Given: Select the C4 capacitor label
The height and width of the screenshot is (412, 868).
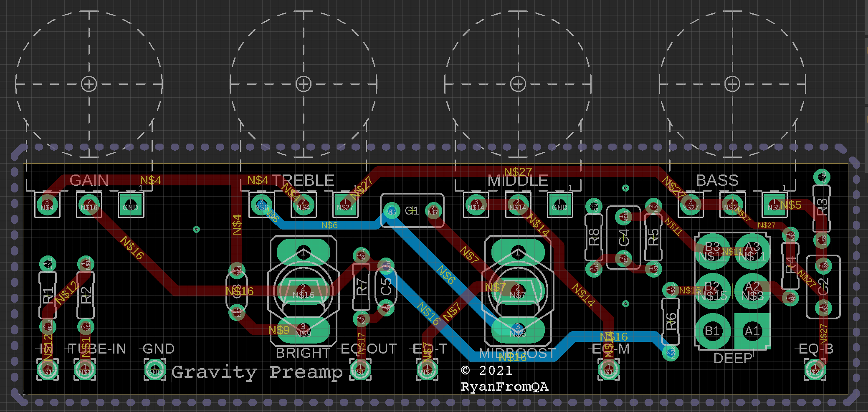Looking at the screenshot, I should [623, 237].
